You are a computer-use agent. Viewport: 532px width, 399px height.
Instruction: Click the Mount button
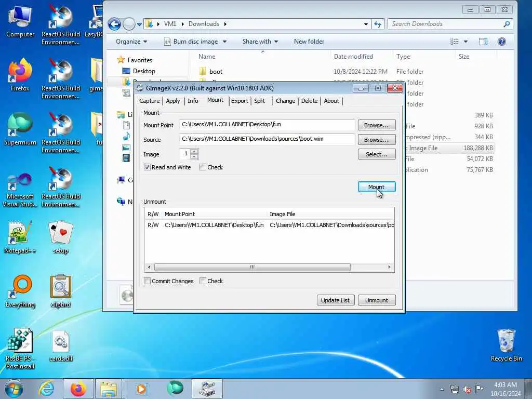[377, 187]
